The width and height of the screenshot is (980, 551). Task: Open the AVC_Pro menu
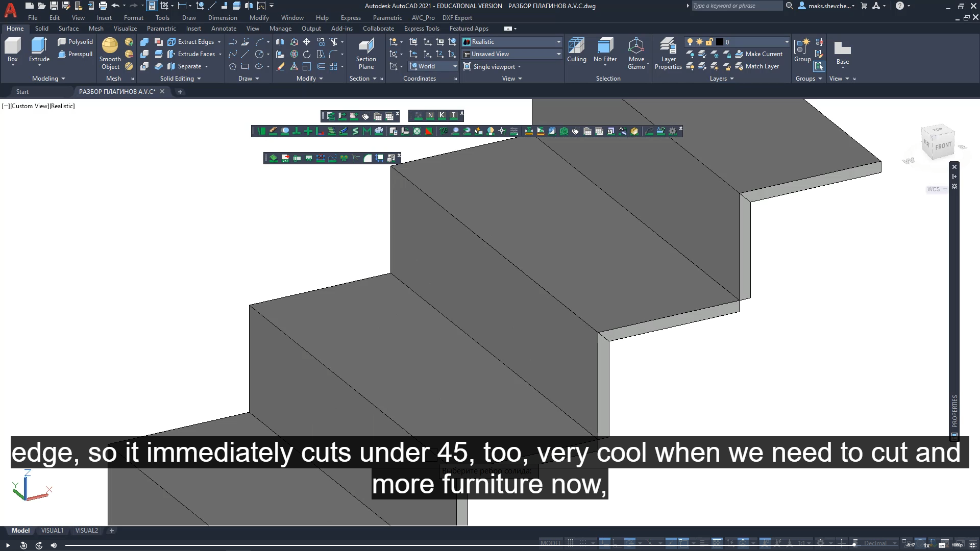click(423, 18)
